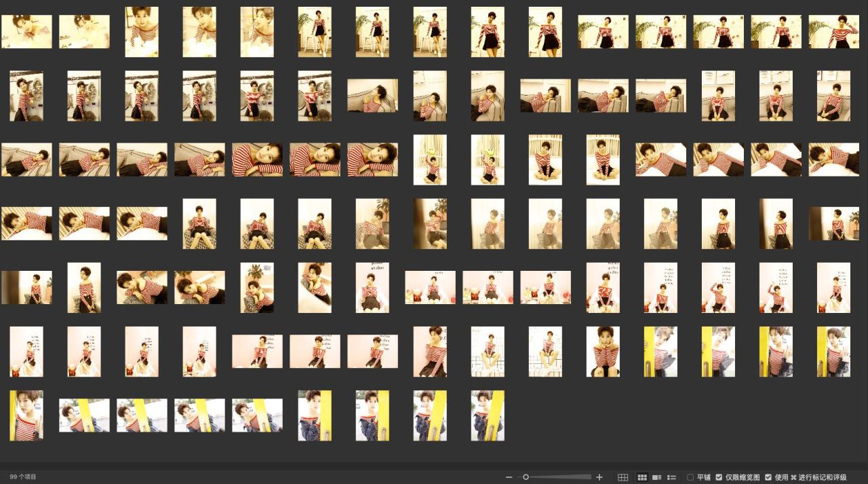
Task: Click the lock thumbnail grid icon
Action: click(623, 477)
